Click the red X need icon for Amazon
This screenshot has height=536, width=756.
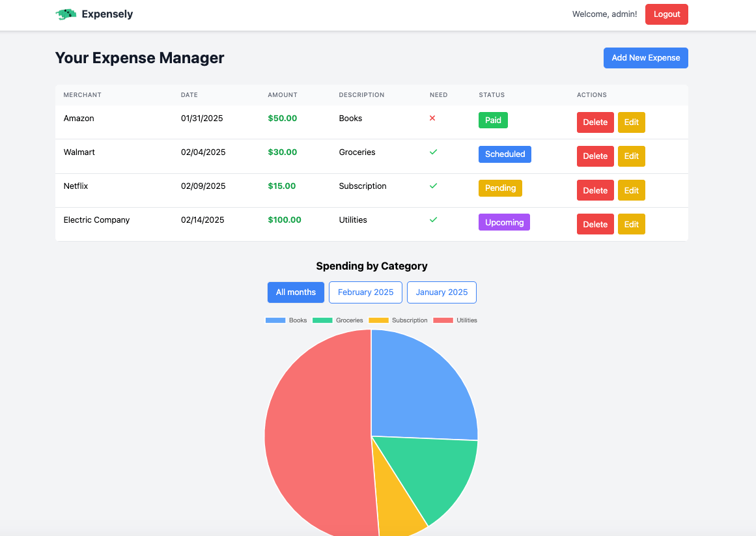(x=432, y=119)
